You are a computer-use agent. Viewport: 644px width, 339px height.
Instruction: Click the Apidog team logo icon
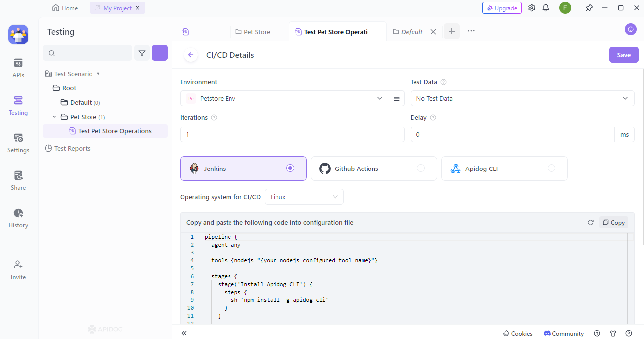[18, 35]
